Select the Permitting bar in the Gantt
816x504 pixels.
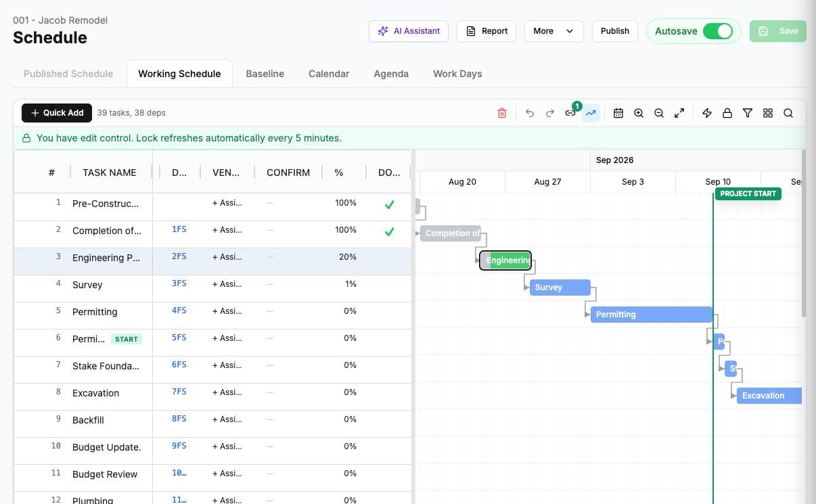652,315
